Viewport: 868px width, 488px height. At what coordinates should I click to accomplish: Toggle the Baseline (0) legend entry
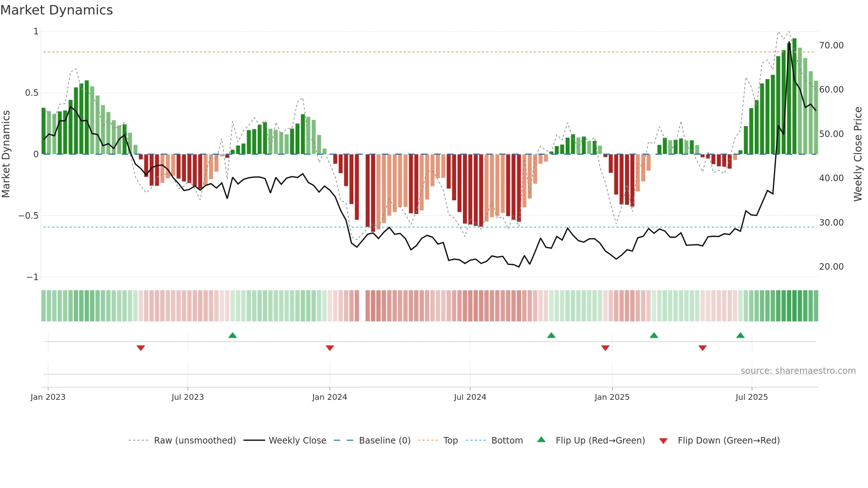pos(372,440)
